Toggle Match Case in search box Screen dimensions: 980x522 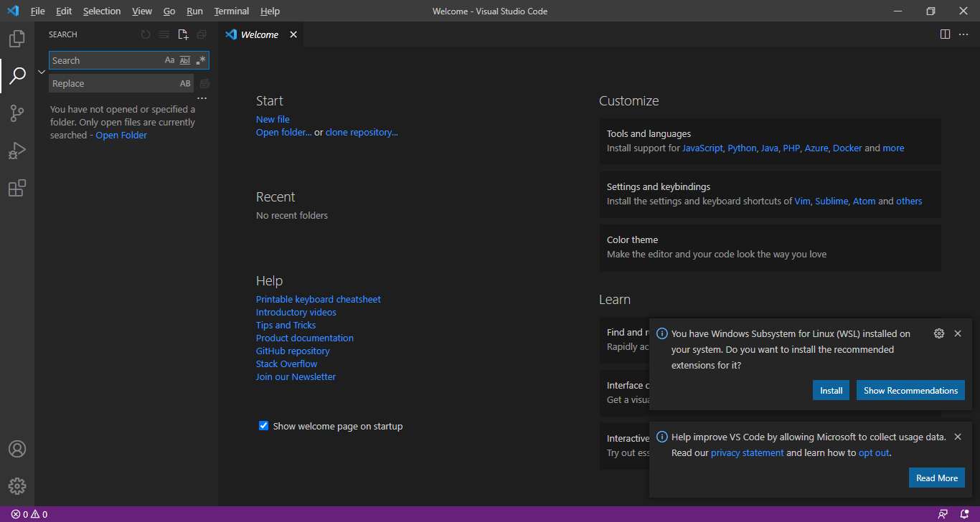169,60
